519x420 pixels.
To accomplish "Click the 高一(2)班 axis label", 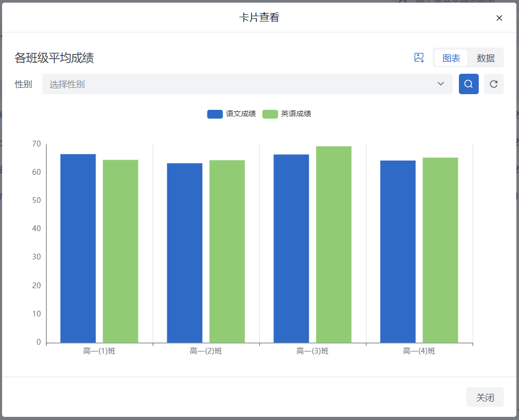I will 206,351.
